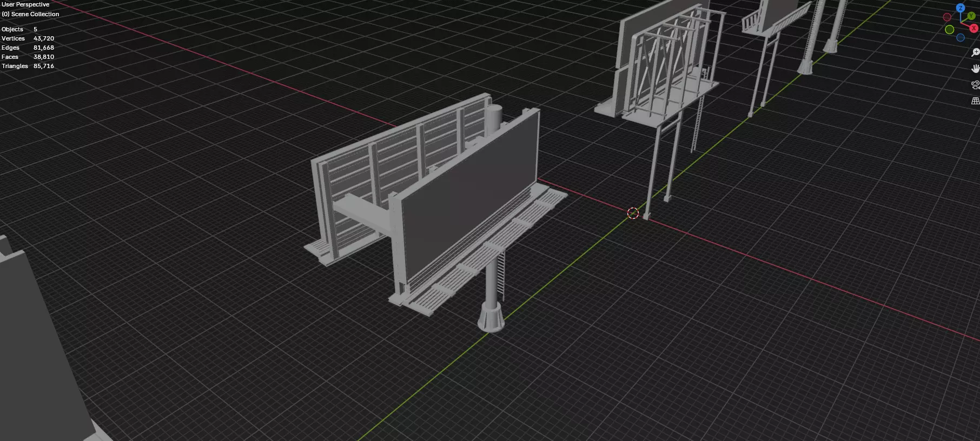The width and height of the screenshot is (980, 441).
Task: Select the cylindrical pole base of central billboard
Action: pos(491,316)
